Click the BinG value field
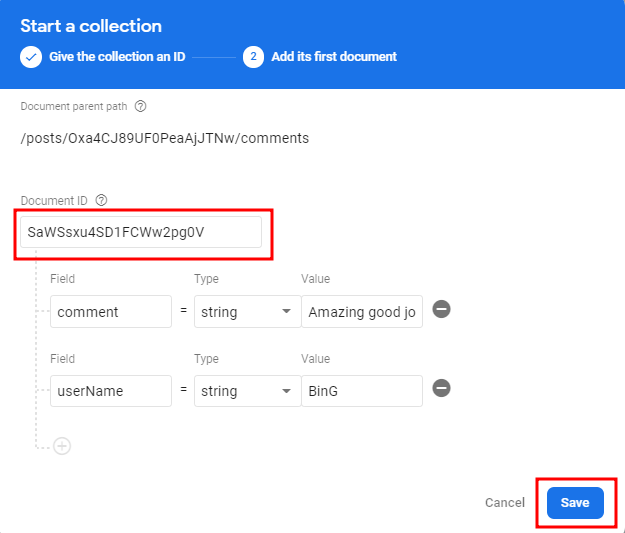The height and width of the screenshot is (533, 625). 362,391
